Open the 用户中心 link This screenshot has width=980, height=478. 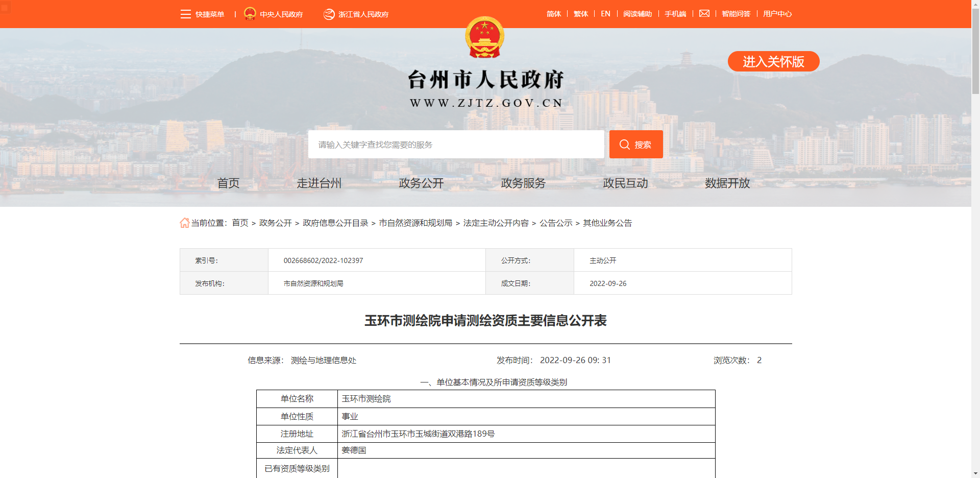[x=777, y=14]
